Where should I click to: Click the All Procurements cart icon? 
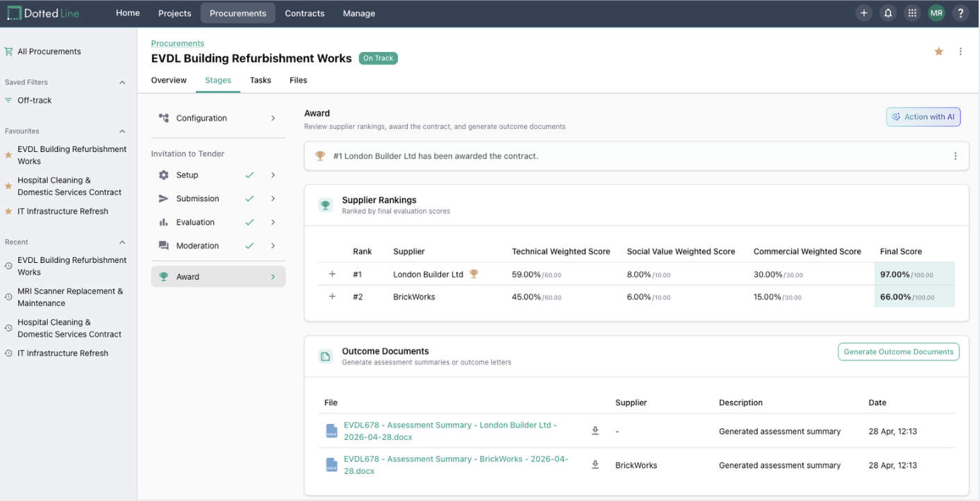pyautogui.click(x=8, y=51)
